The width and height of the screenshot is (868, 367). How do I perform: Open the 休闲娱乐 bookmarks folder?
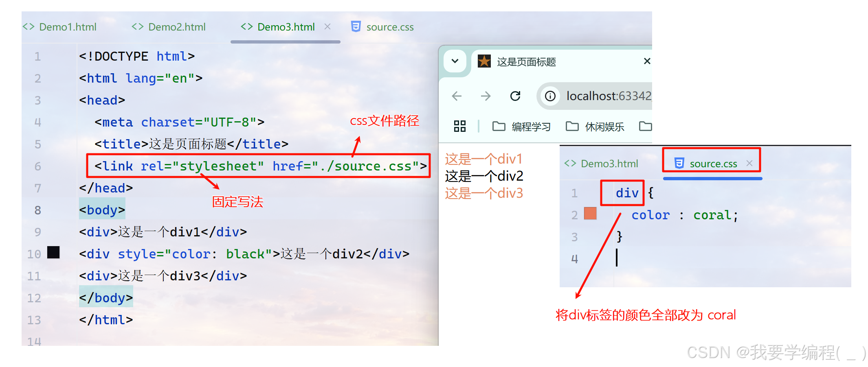pyautogui.click(x=595, y=127)
